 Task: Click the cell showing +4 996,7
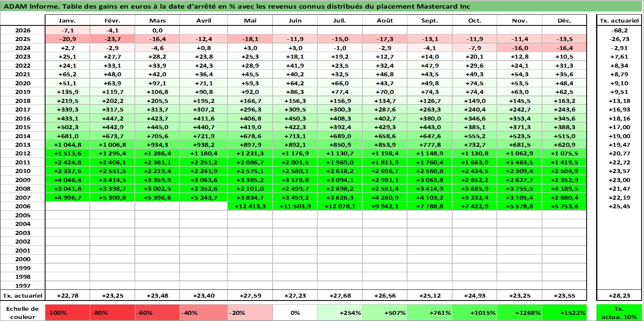click(x=67, y=198)
